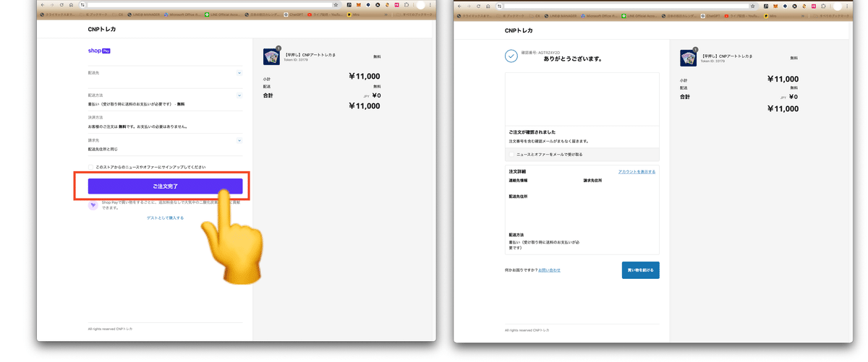Tick ニュースとオファーをメールで受け取る checkbox
Image resolution: width=868 pixels, height=362 pixels.
point(512,155)
